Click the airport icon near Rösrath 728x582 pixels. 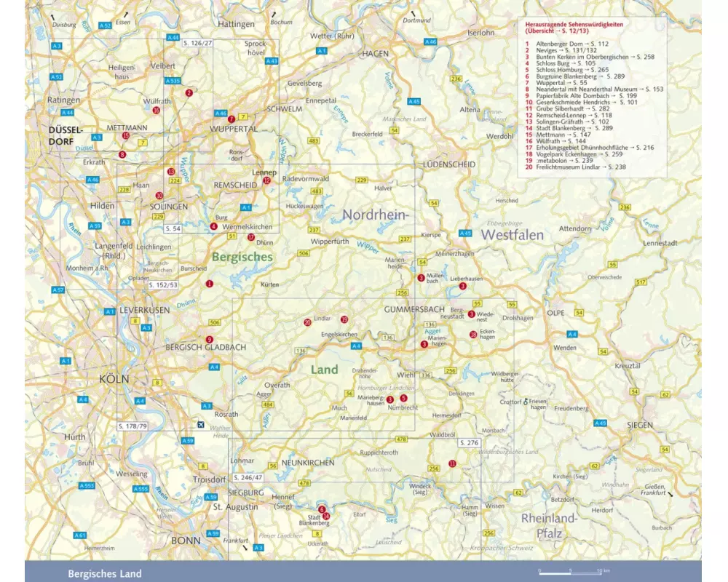point(200,424)
